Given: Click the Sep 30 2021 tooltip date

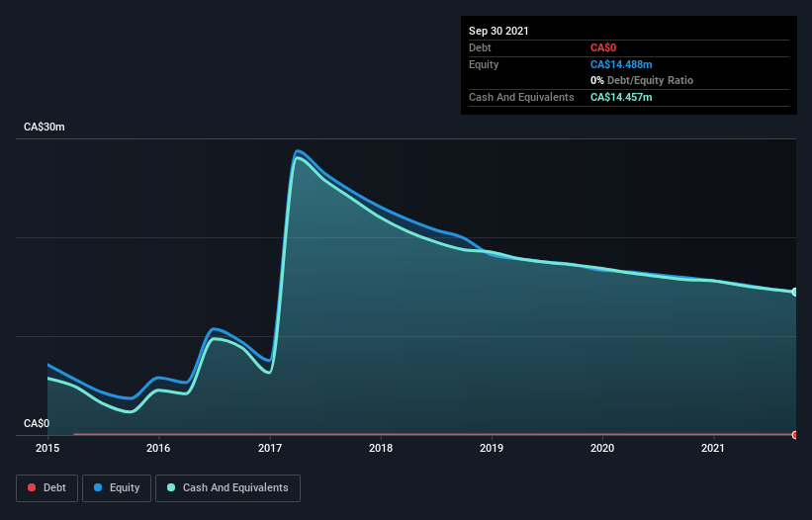Looking at the screenshot, I should tap(498, 31).
